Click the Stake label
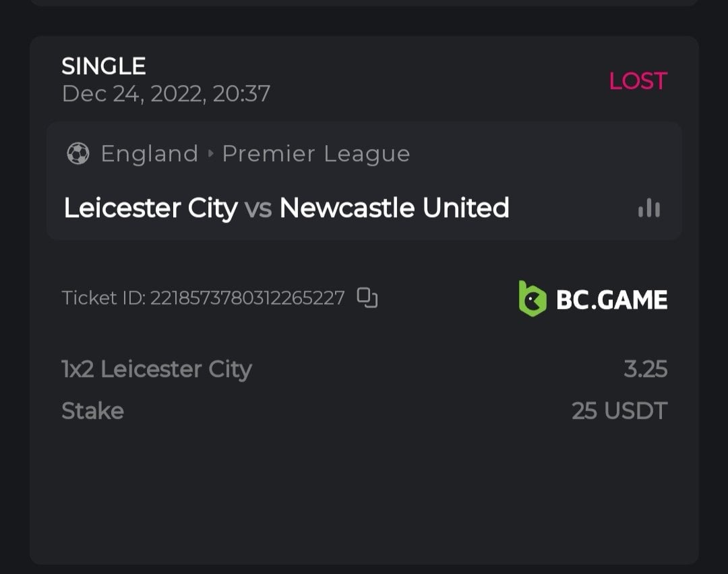The height and width of the screenshot is (574, 728). 92,411
